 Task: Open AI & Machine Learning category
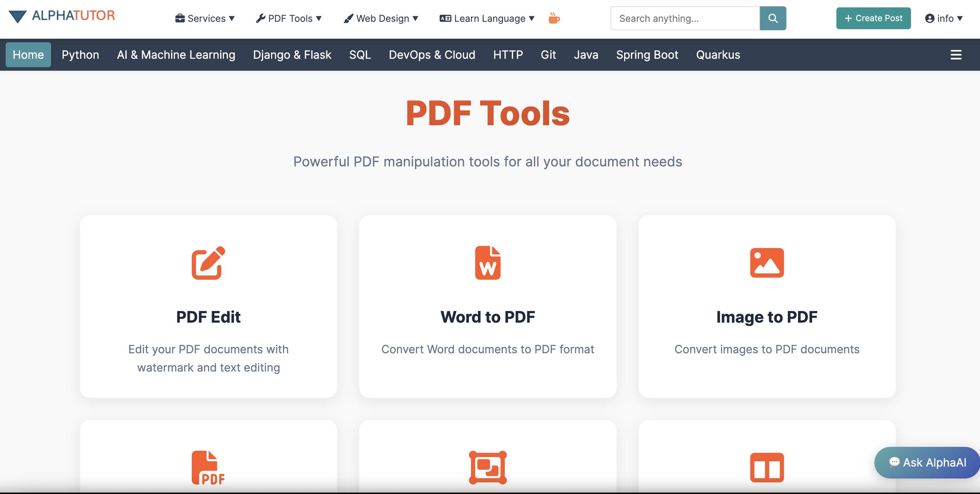[x=176, y=55]
